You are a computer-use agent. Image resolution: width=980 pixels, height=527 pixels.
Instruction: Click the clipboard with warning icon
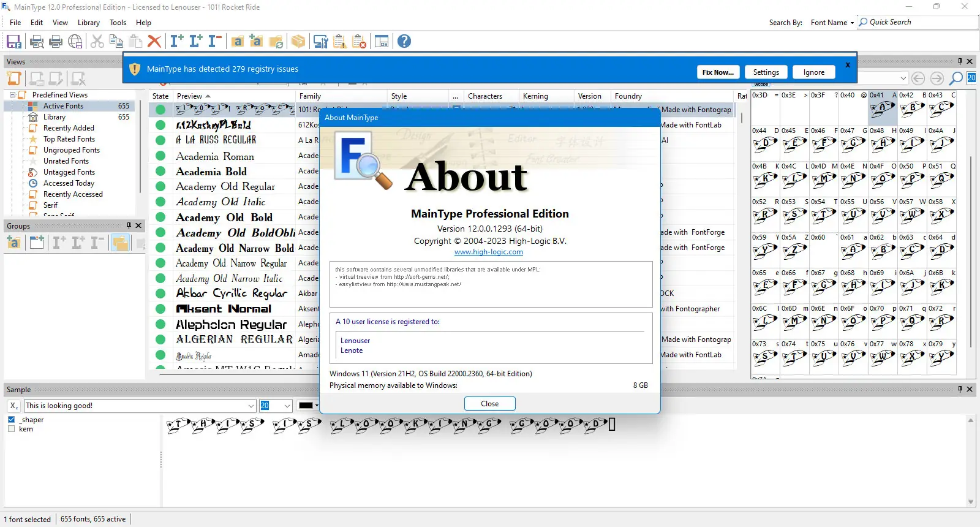click(340, 42)
